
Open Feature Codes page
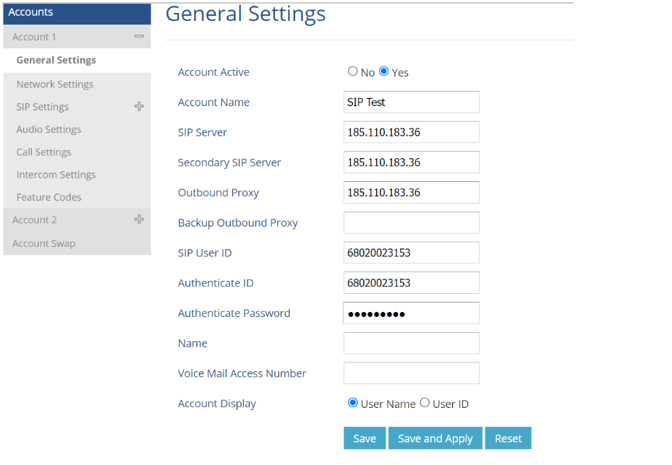(49, 198)
